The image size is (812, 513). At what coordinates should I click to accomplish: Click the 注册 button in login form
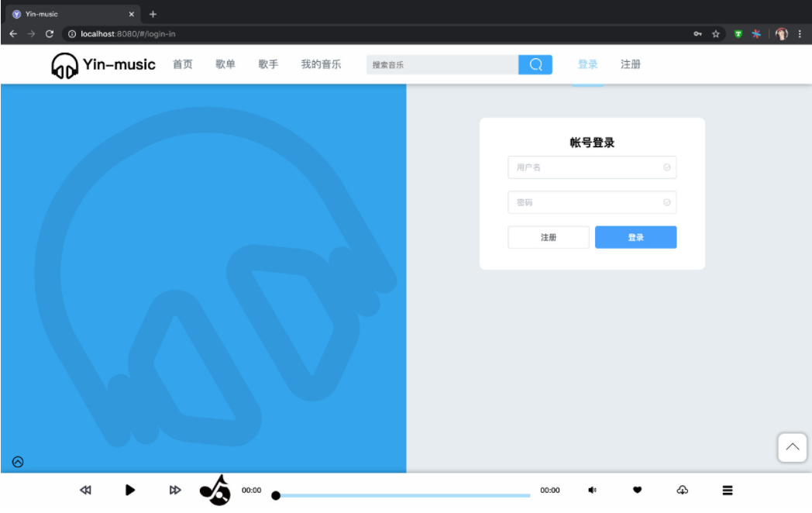549,237
